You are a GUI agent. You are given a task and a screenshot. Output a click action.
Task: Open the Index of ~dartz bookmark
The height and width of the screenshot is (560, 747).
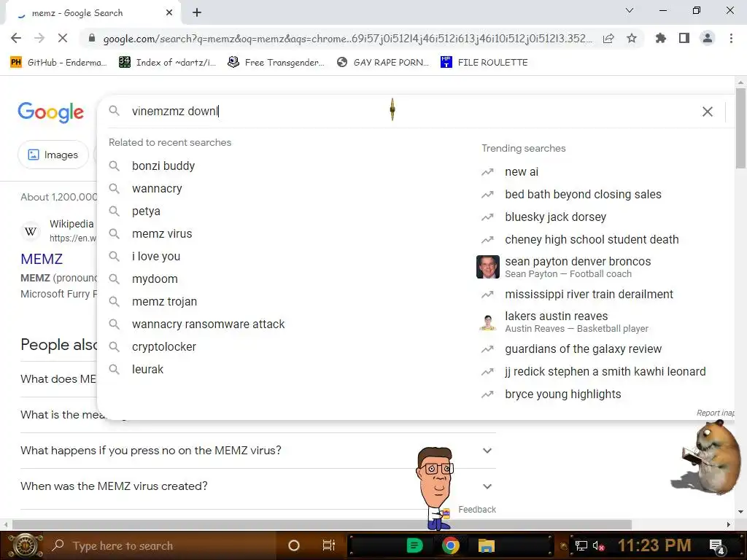click(x=167, y=63)
